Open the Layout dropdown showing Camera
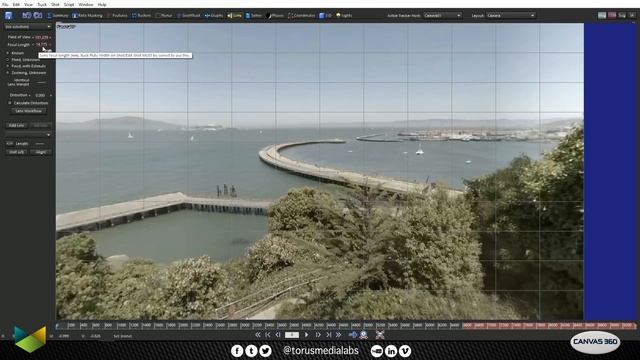This screenshot has height=360, width=640. pos(511,16)
